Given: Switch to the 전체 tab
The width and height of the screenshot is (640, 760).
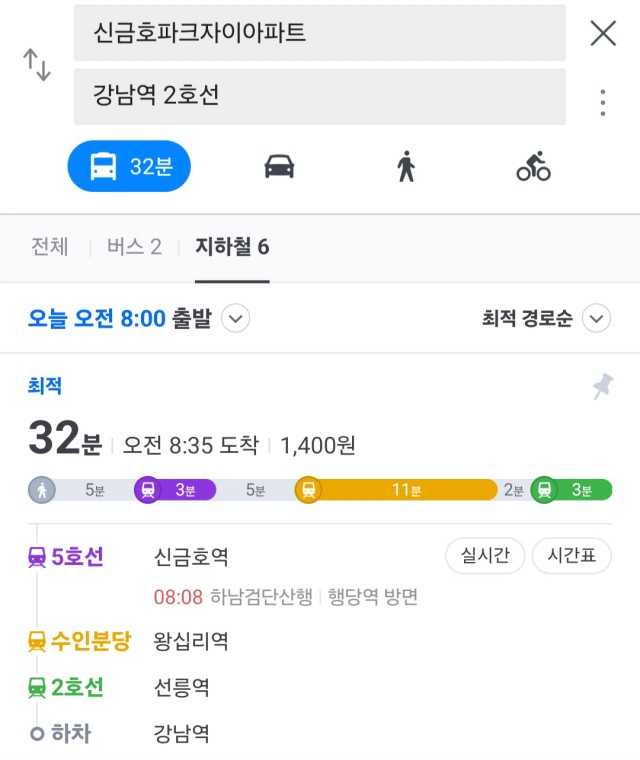Looking at the screenshot, I should pyautogui.click(x=49, y=247).
